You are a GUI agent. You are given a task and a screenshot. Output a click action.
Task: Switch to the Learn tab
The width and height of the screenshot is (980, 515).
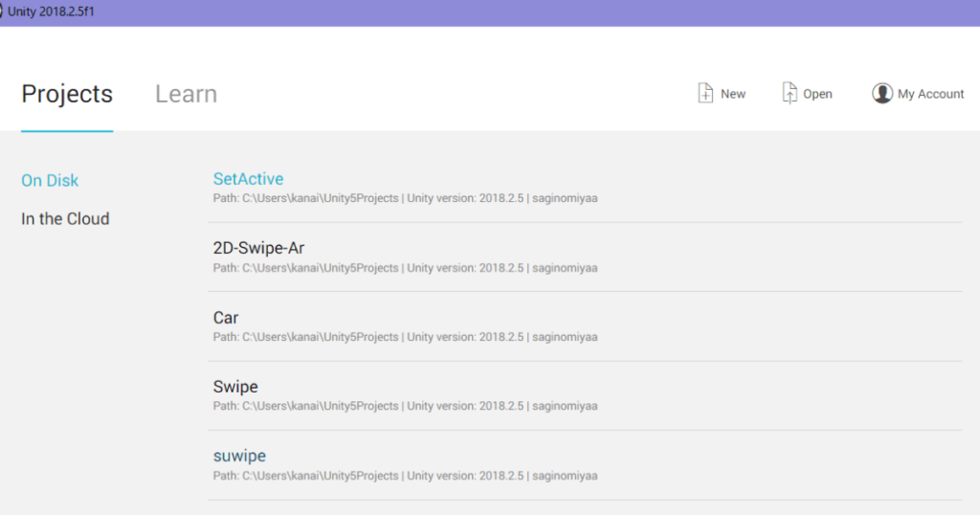pos(186,94)
